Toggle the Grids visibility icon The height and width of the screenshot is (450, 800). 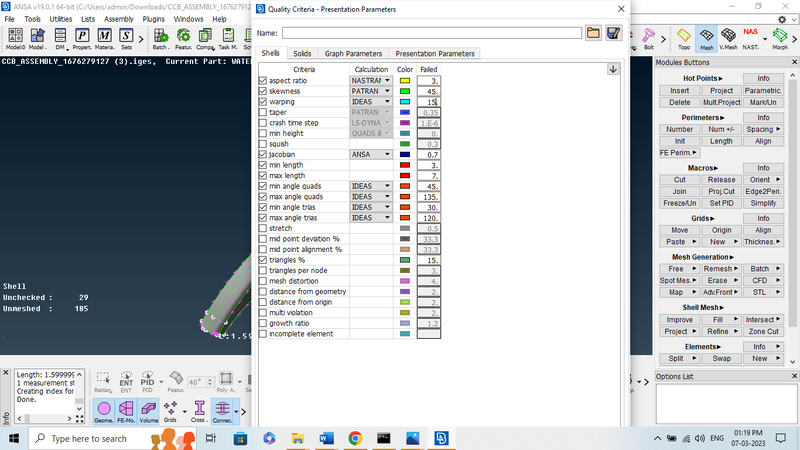(x=170, y=411)
